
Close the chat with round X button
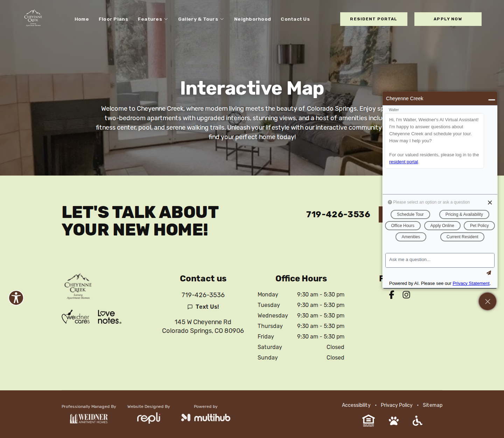point(488,301)
